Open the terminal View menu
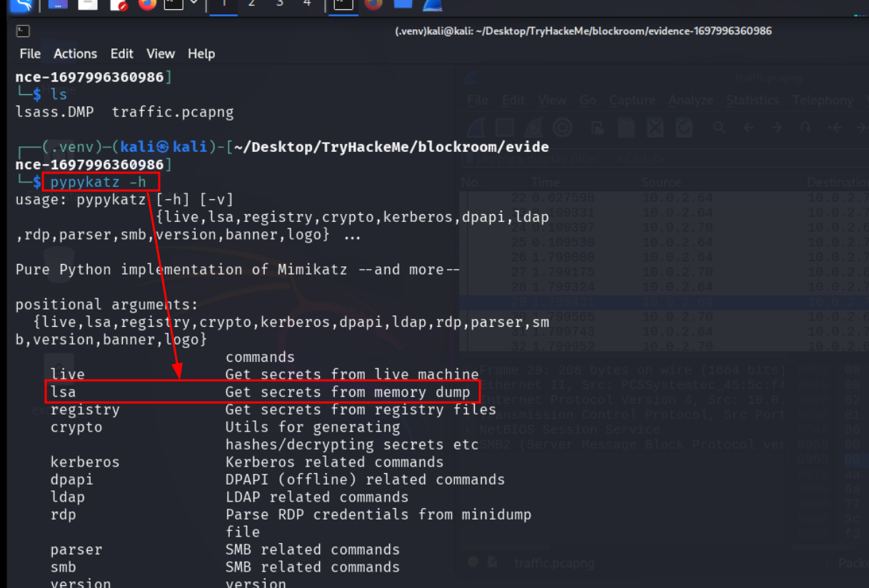Image resolution: width=869 pixels, height=588 pixels. [161, 54]
